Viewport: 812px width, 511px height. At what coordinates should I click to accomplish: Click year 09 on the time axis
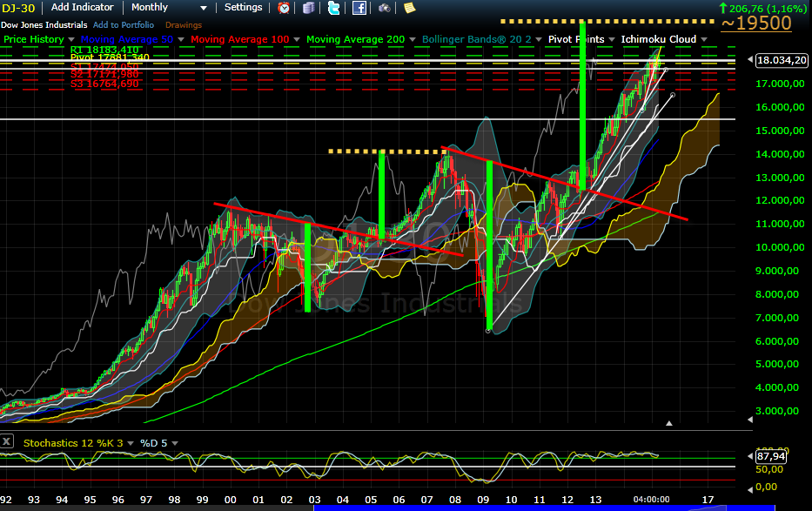[x=483, y=500]
